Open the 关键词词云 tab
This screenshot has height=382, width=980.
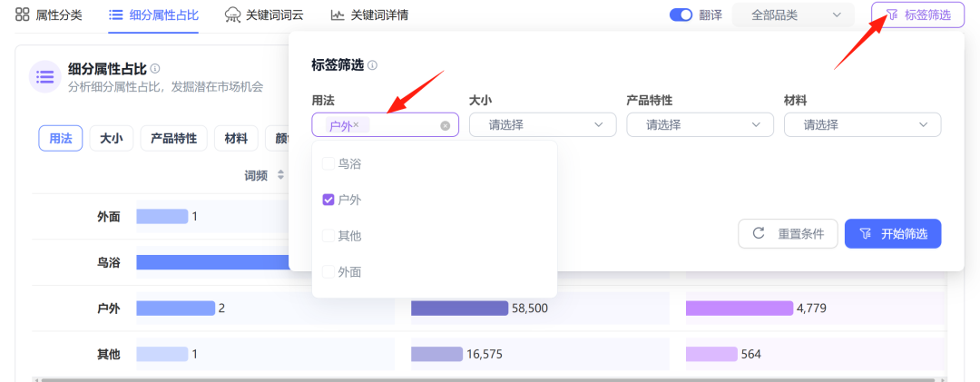coord(264,15)
